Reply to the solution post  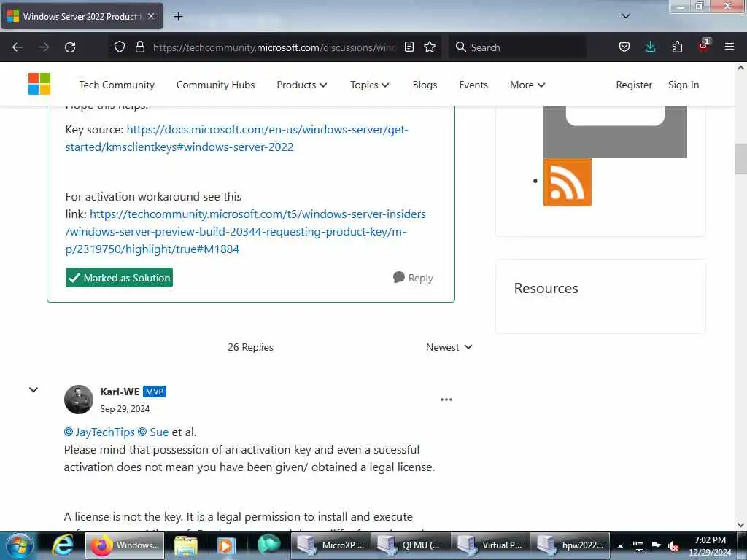(x=413, y=278)
